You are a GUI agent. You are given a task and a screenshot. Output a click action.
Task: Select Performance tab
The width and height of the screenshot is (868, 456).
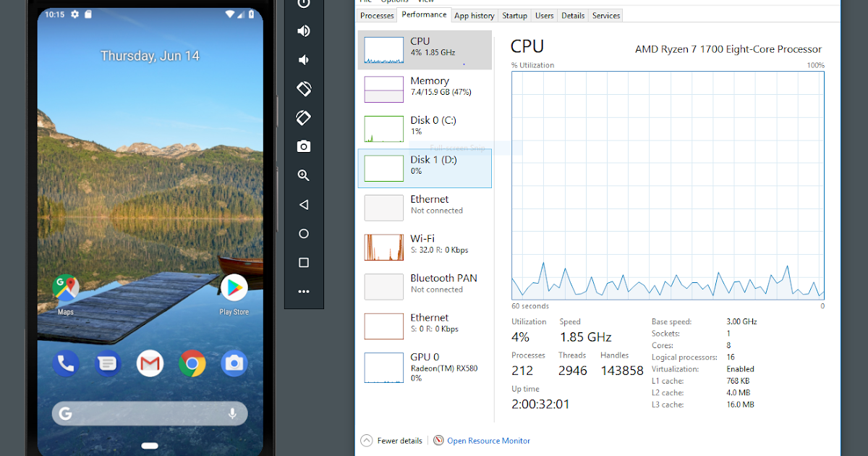424,14
